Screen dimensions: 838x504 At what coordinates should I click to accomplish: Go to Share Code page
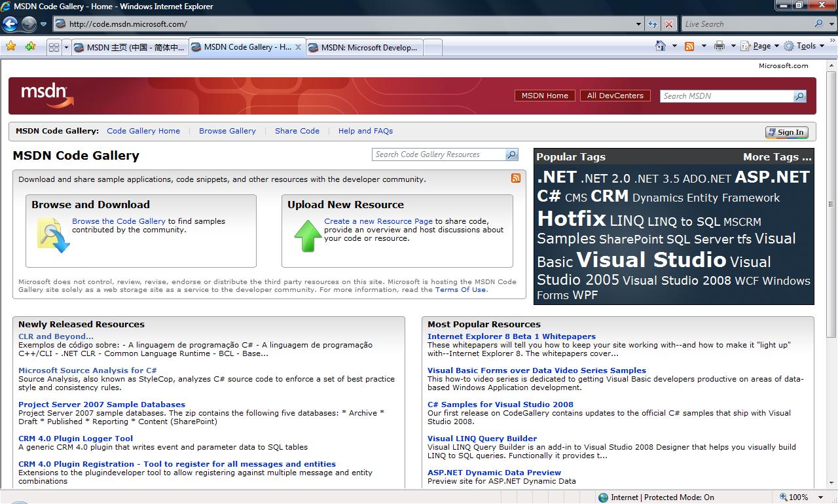[x=297, y=131]
